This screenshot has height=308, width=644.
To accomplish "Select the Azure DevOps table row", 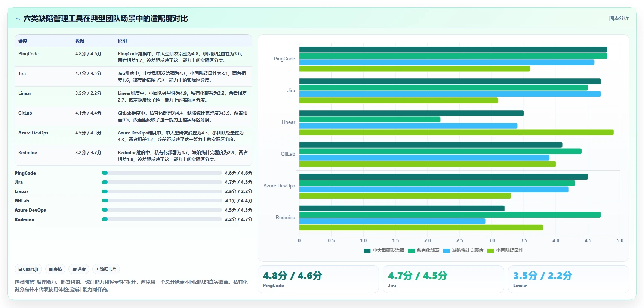I will click(133, 136).
